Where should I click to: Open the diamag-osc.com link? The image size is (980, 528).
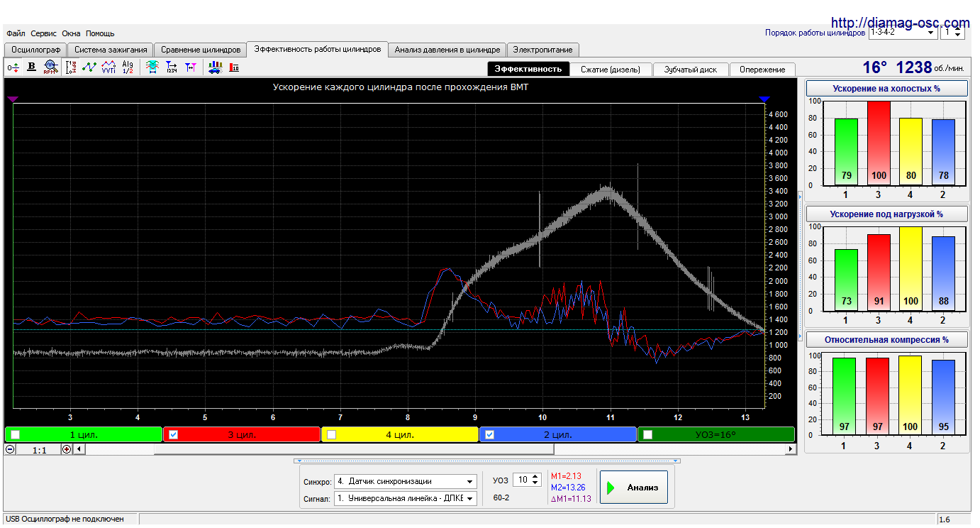coord(900,23)
